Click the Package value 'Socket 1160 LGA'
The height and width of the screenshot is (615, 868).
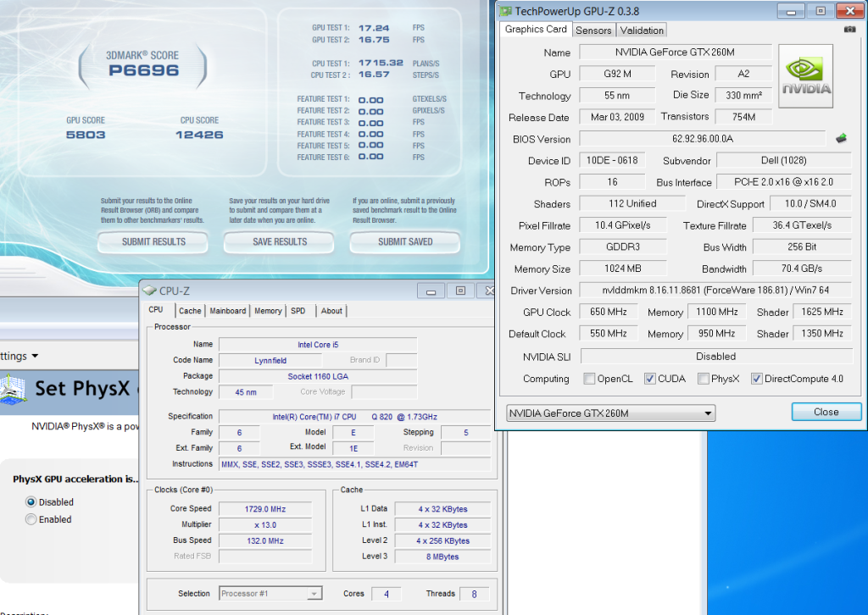[318, 376]
